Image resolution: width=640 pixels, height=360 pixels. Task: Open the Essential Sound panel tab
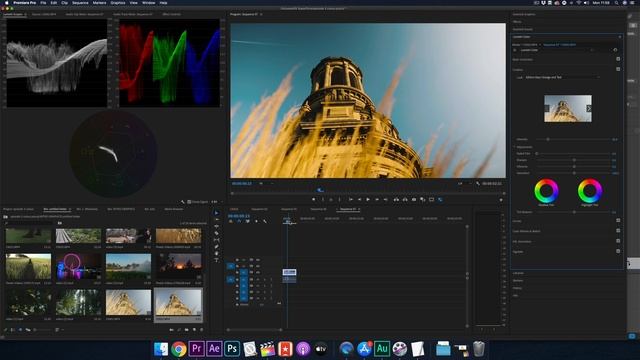tap(522, 29)
